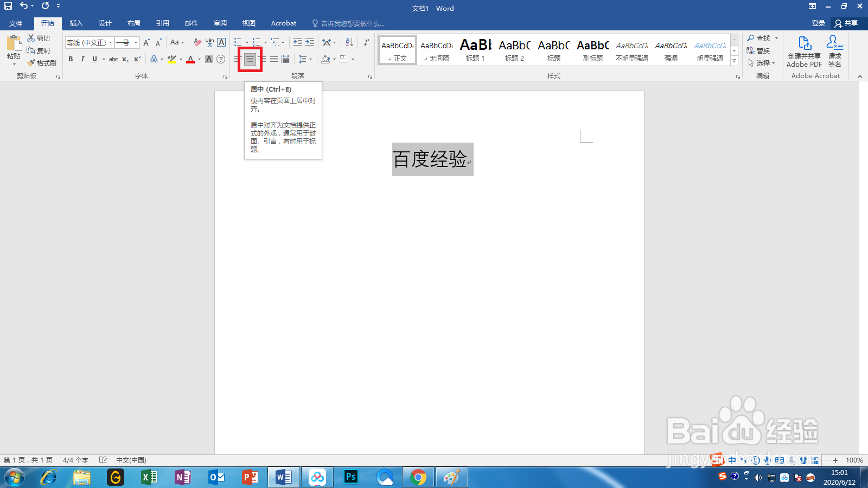Open Find (查找) in editing group
Viewport: 868px width, 488px height.
[758, 38]
